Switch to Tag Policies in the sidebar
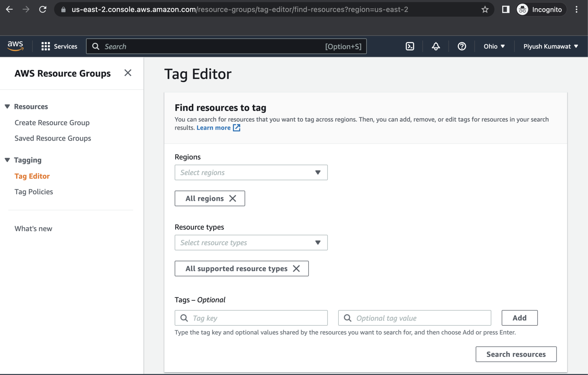The image size is (588, 375). 34,191
